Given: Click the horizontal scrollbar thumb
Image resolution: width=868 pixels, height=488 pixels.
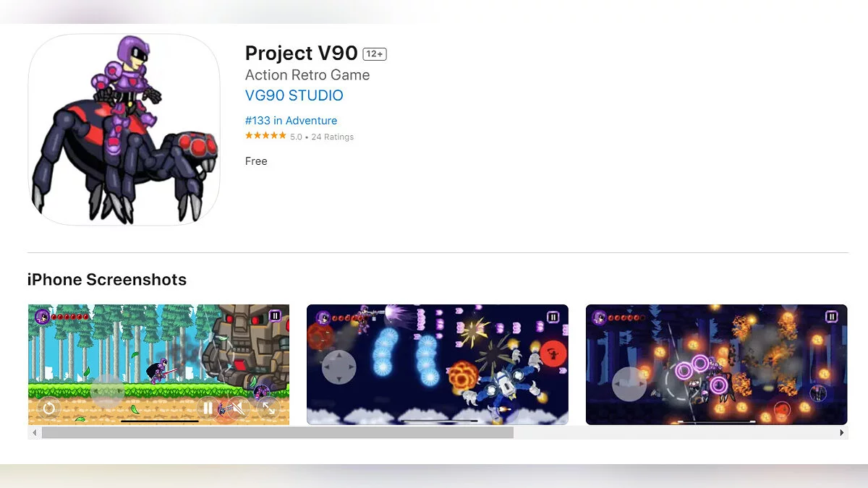Looking at the screenshot, I should 278,432.
